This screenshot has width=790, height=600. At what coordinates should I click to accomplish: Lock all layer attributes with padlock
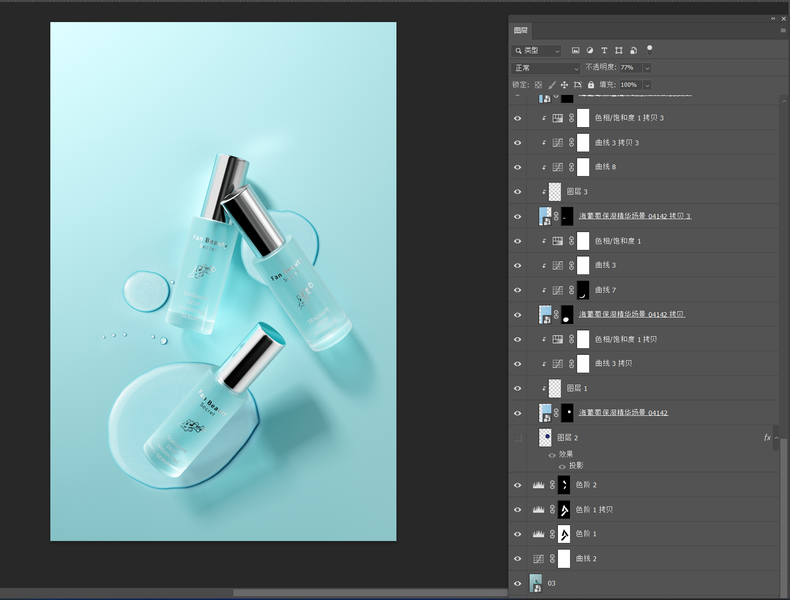(590, 85)
